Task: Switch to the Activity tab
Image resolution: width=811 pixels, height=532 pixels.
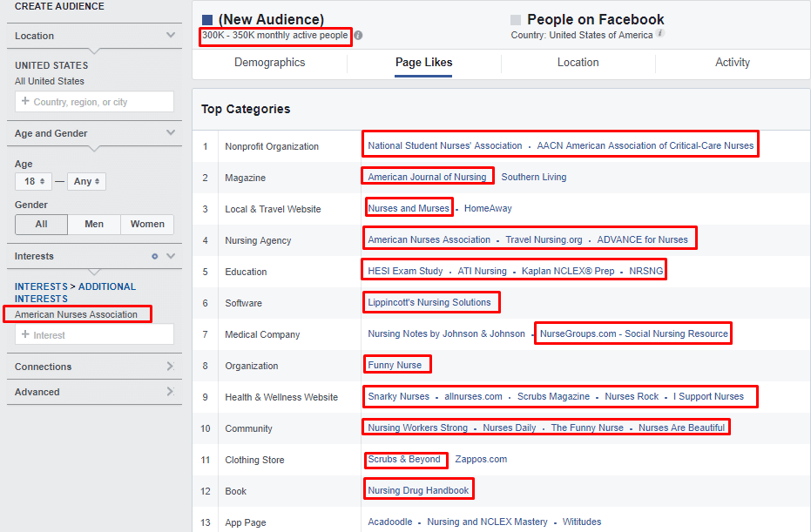Action: pos(733,63)
